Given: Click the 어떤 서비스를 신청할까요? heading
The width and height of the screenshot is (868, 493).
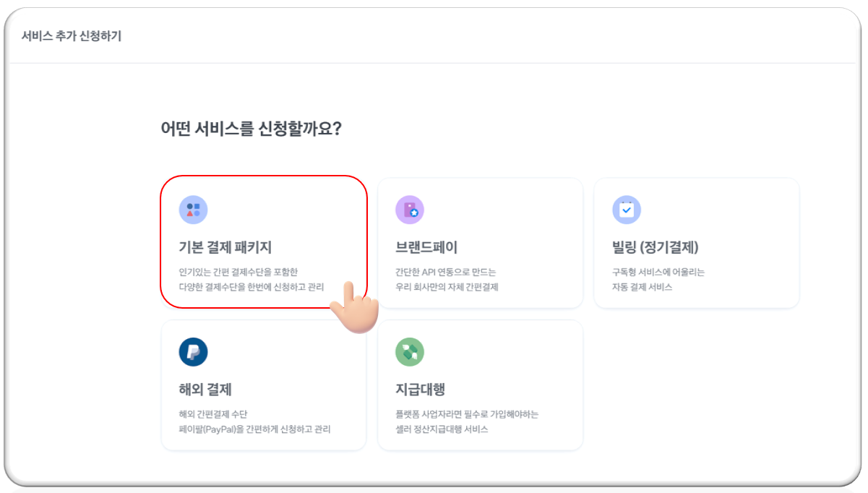Looking at the screenshot, I should (x=251, y=129).
